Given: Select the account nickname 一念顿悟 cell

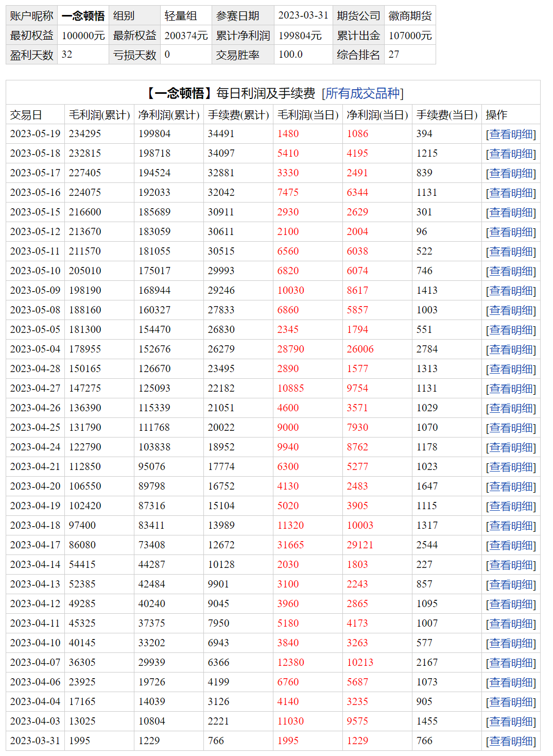Looking at the screenshot, I should point(83,16).
